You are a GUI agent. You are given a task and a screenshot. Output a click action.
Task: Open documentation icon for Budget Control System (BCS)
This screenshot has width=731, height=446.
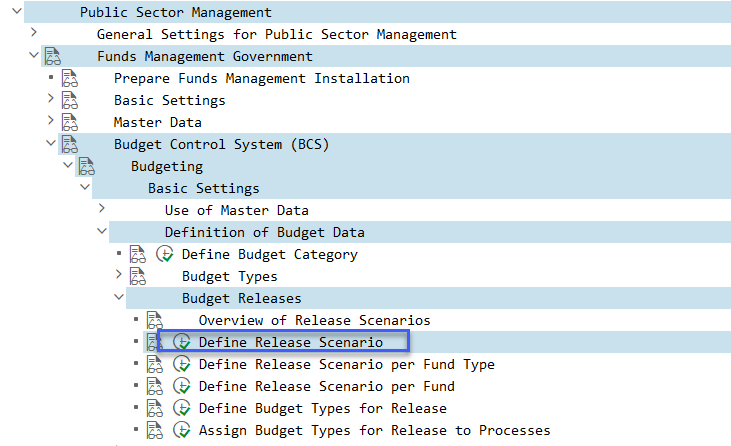tap(70, 144)
